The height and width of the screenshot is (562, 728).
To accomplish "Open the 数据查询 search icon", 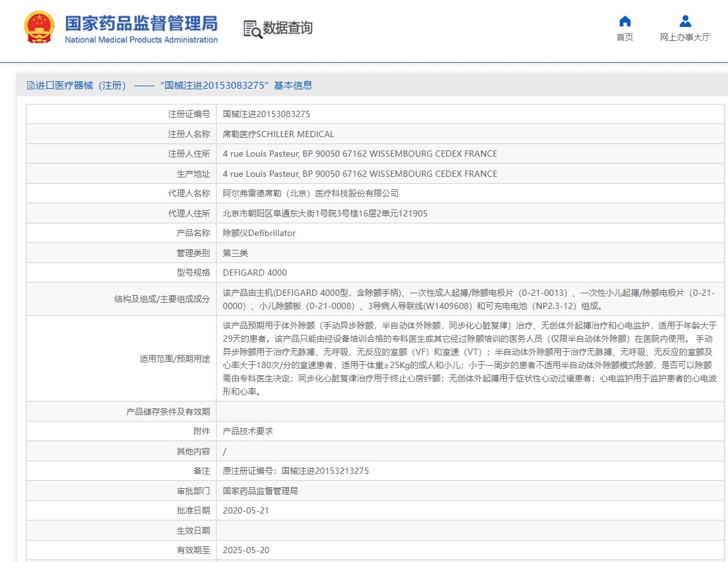I will click(x=253, y=29).
